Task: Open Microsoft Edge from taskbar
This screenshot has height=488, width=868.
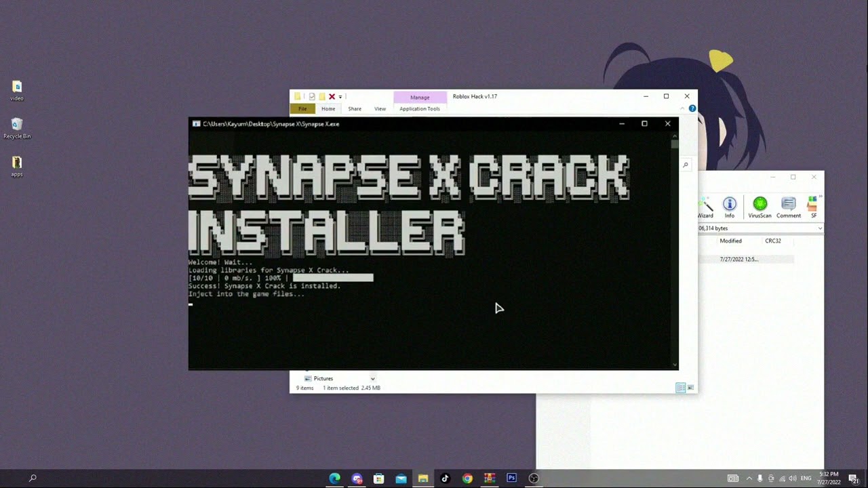Action: [x=335, y=479]
